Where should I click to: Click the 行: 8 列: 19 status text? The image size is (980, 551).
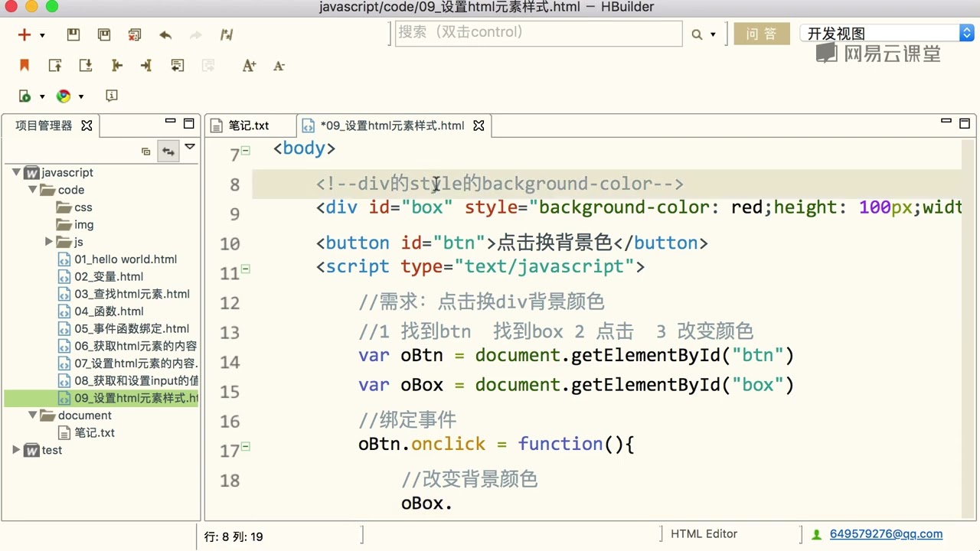[234, 536]
